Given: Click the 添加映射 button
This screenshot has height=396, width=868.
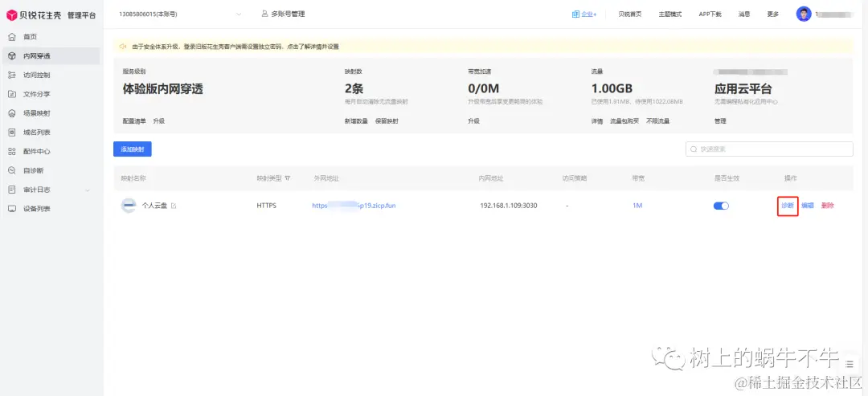Looking at the screenshot, I should [x=133, y=149].
